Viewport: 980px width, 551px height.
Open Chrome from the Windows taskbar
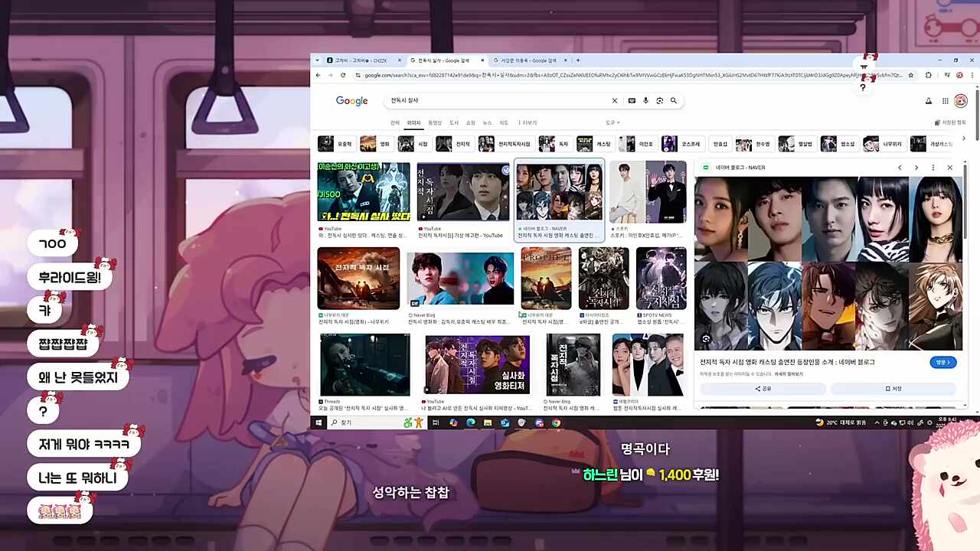tap(556, 422)
